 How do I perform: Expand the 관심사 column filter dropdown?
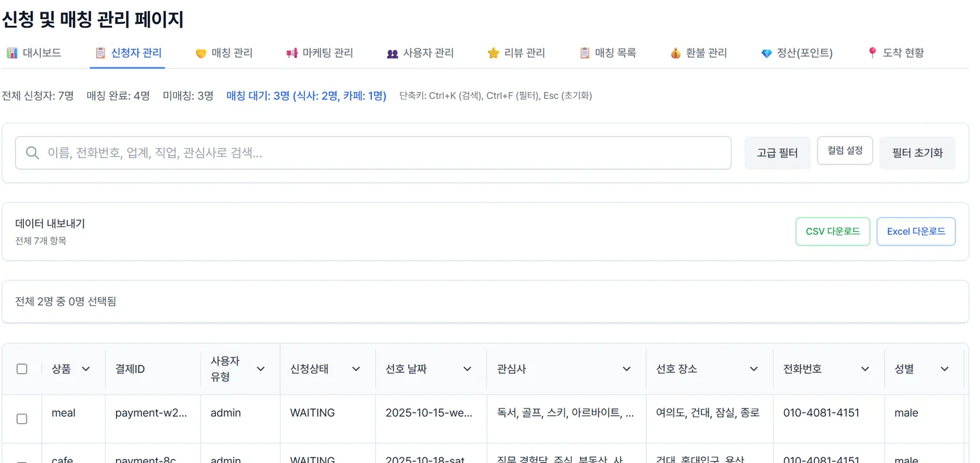click(626, 368)
